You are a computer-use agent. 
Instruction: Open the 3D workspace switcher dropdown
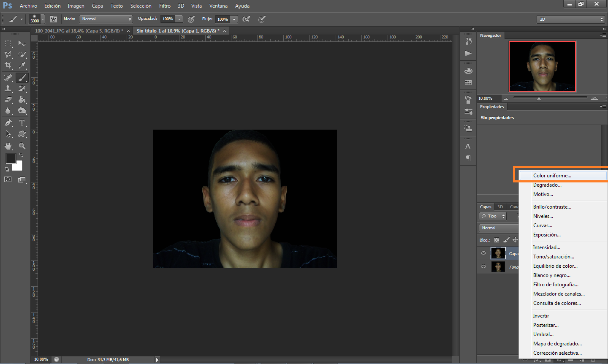[571, 19]
